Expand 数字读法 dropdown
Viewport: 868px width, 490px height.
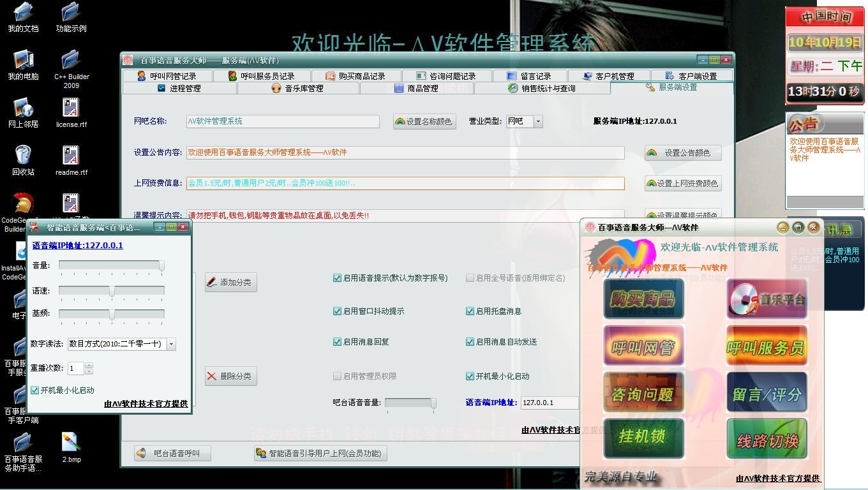coord(171,344)
